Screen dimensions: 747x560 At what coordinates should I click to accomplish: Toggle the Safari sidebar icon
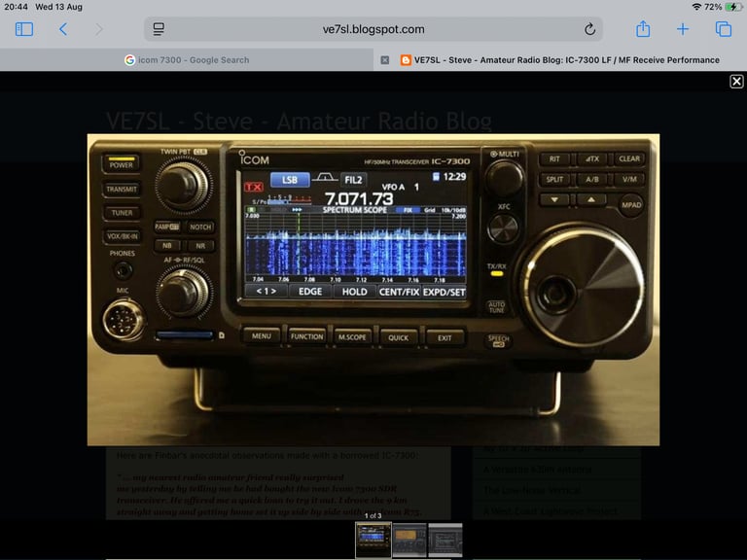point(23,29)
